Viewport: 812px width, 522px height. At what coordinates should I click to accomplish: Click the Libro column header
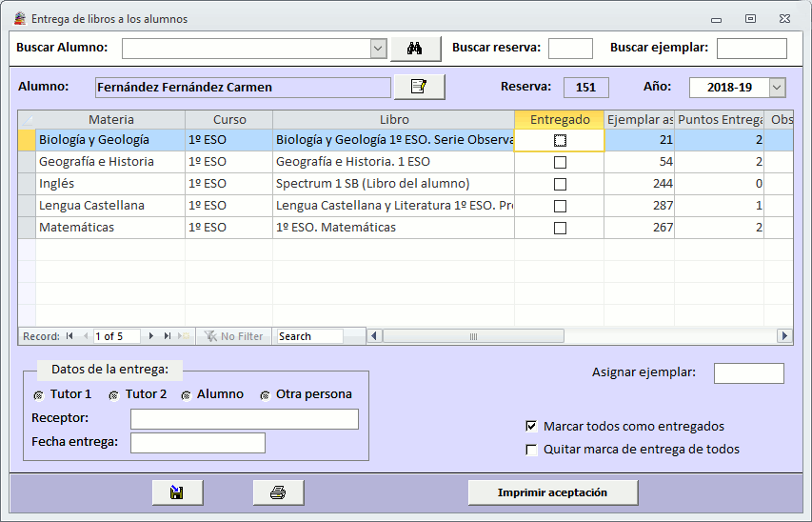pos(393,120)
